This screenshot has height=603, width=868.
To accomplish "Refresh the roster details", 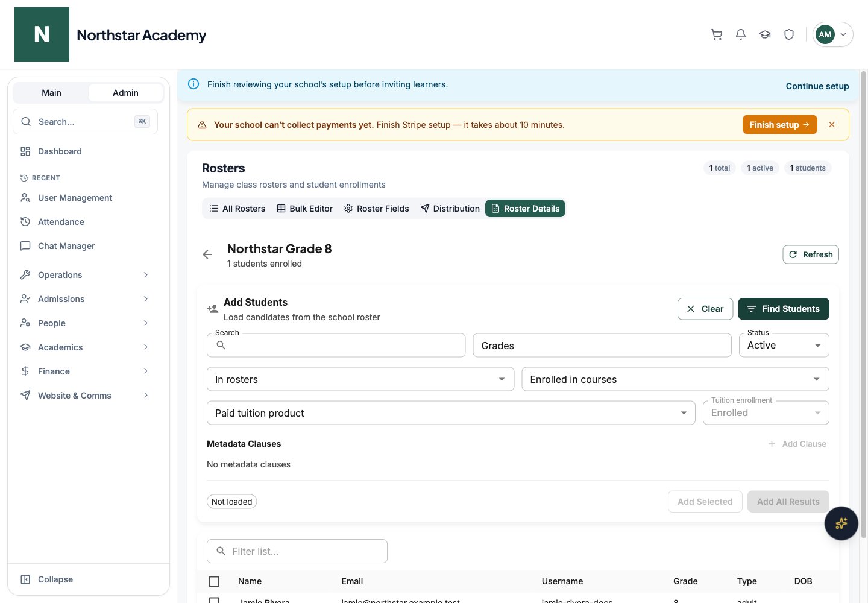I will click(811, 254).
